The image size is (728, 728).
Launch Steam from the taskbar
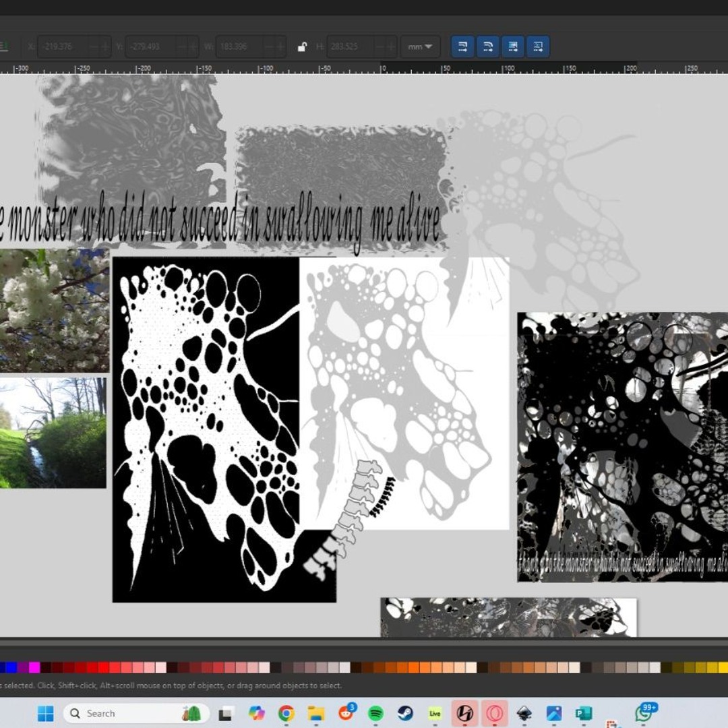click(405, 713)
